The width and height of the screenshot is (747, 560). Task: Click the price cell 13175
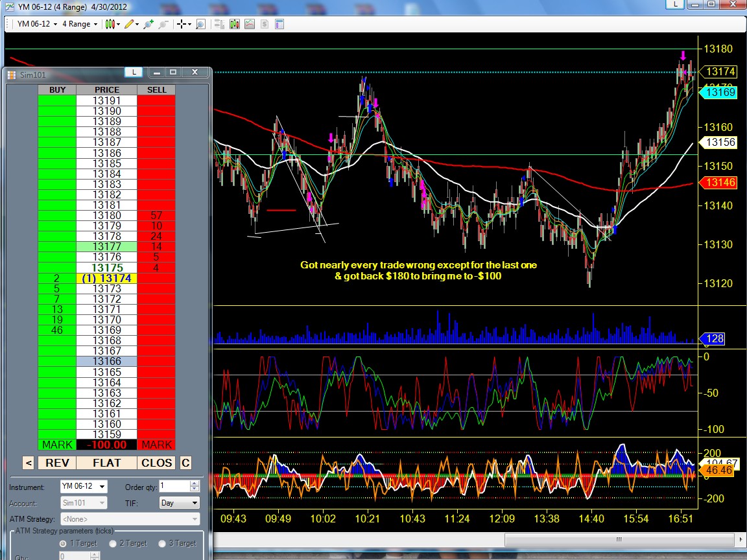[x=107, y=268]
